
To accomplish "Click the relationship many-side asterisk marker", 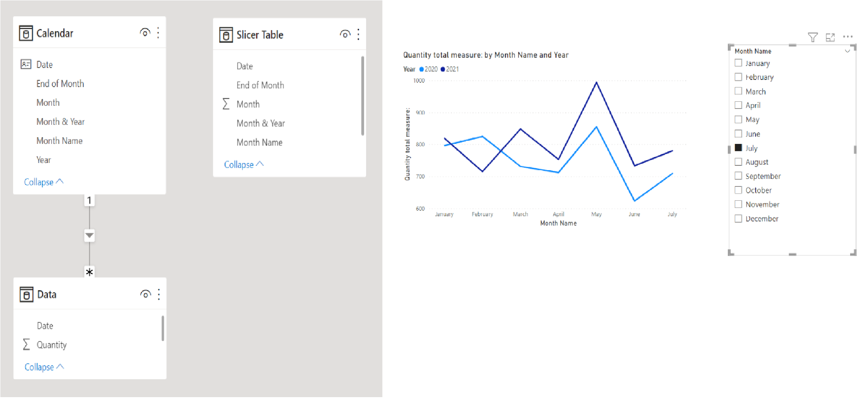I will point(89,272).
